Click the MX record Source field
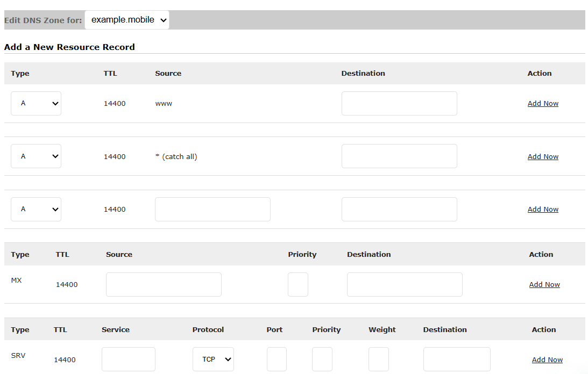 pos(164,284)
